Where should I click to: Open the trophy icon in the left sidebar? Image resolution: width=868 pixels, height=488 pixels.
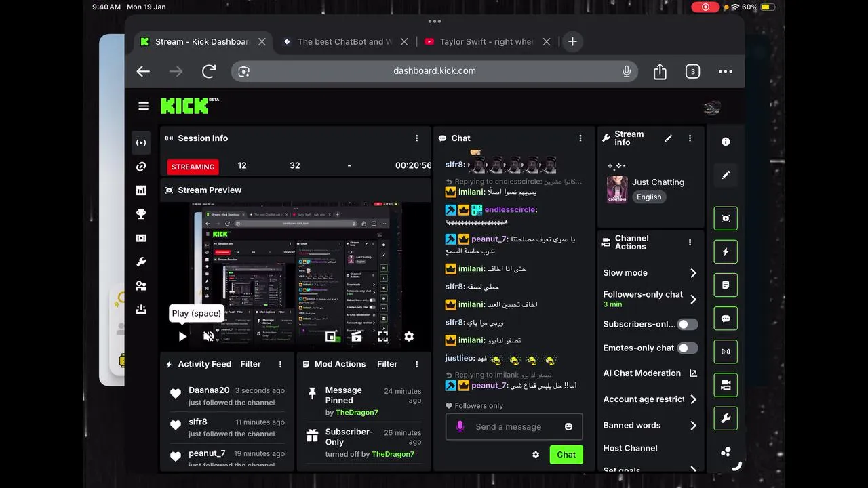tap(141, 214)
